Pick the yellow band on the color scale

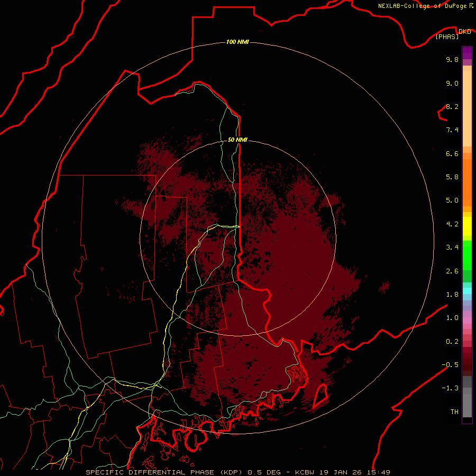467,226
